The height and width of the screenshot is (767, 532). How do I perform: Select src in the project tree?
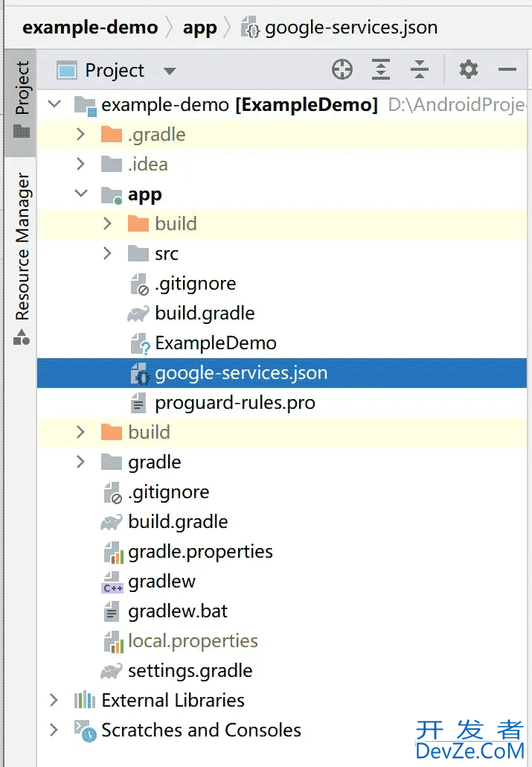click(x=166, y=254)
